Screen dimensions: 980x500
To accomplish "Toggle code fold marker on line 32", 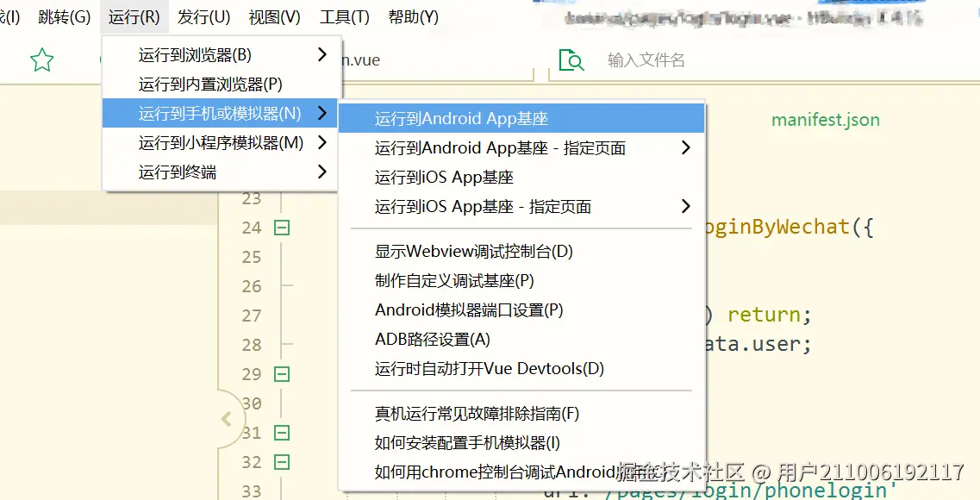I will [282, 462].
